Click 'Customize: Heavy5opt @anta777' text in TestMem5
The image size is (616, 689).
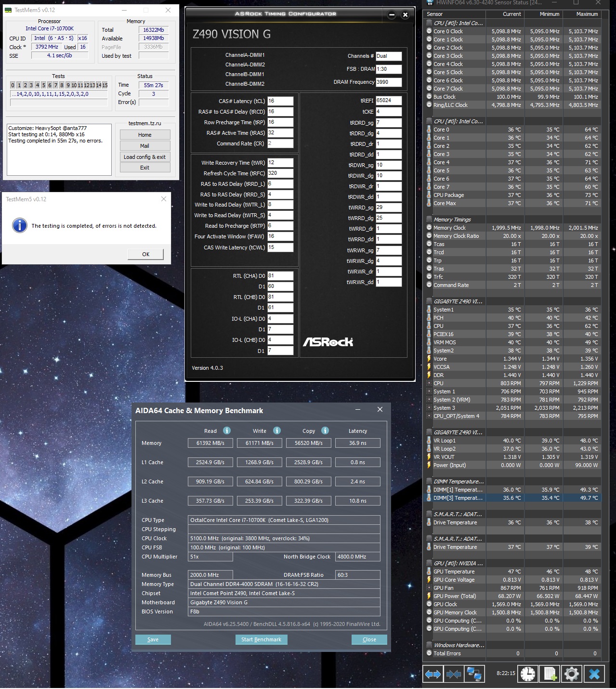pyautogui.click(x=47, y=128)
